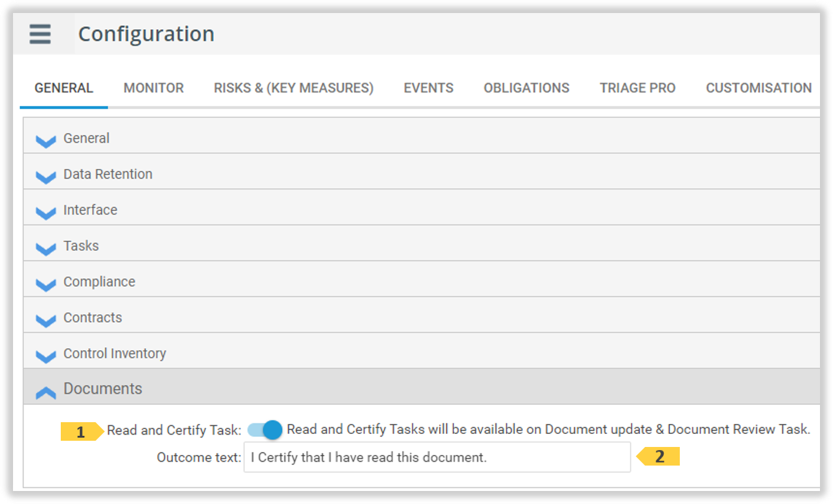833x504 pixels.
Task: Select the active General tab
Action: tap(63, 88)
